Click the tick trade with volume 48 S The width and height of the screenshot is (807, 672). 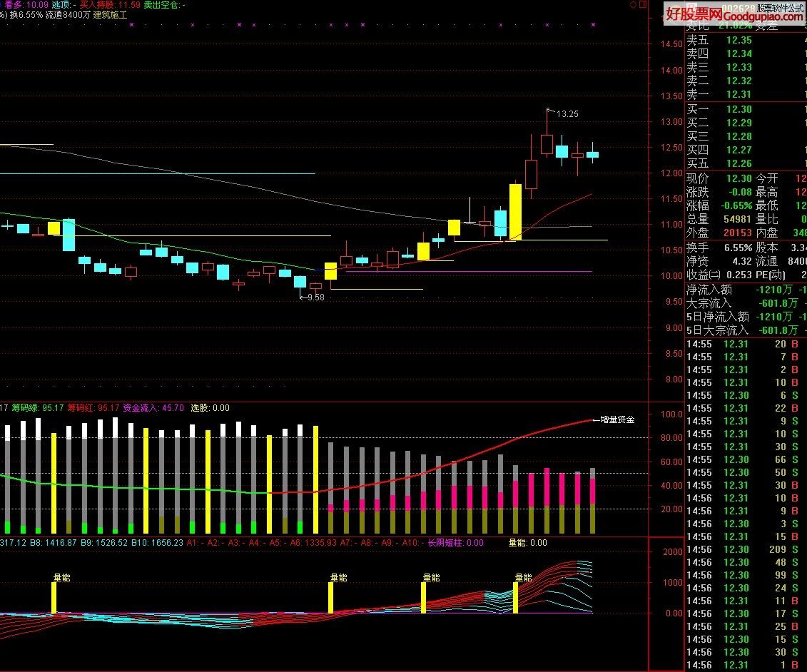743,562
